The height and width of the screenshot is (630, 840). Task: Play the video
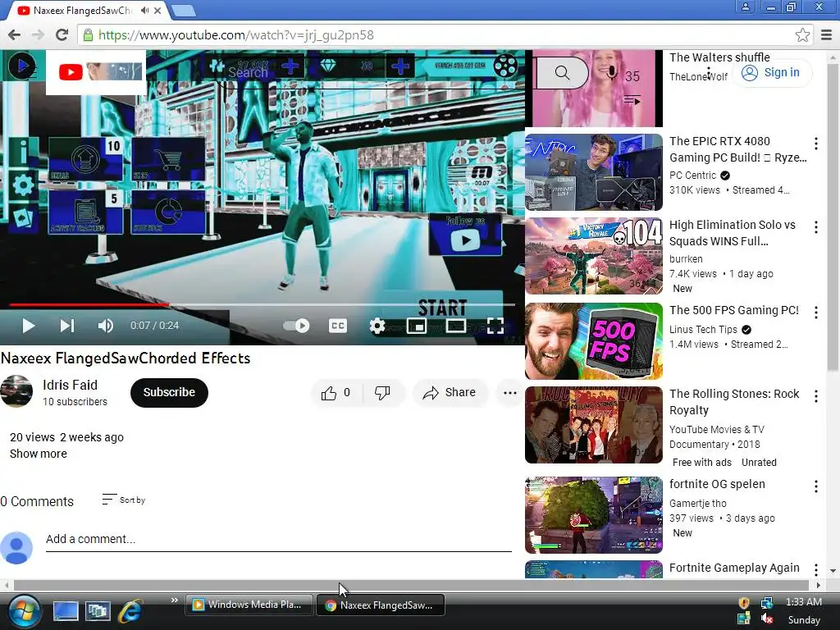(28, 326)
